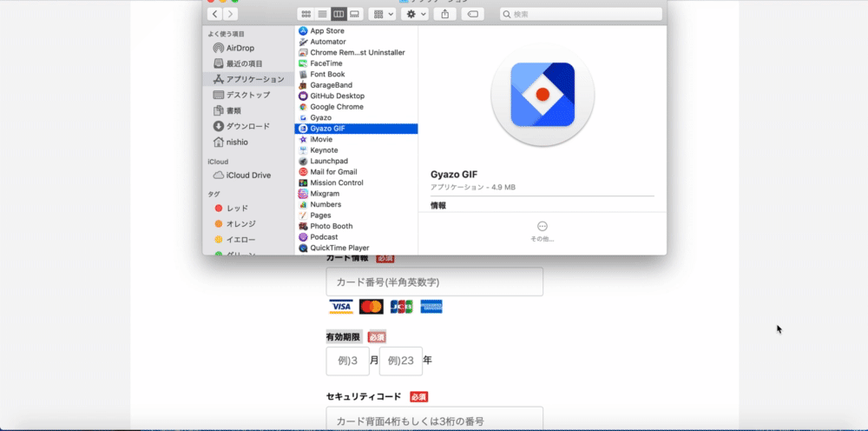This screenshot has height=431, width=868.
Task: Click the その他... more actions button
Action: [542, 231]
